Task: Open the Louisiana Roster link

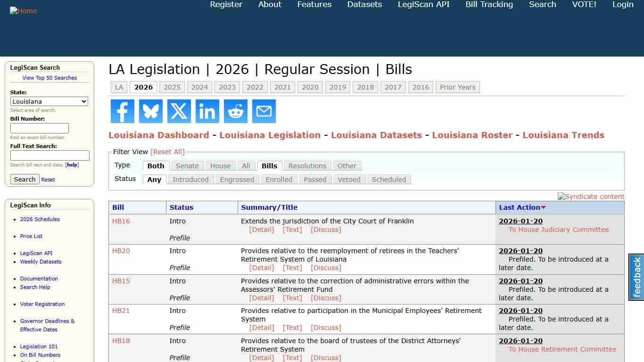Action: (x=472, y=135)
